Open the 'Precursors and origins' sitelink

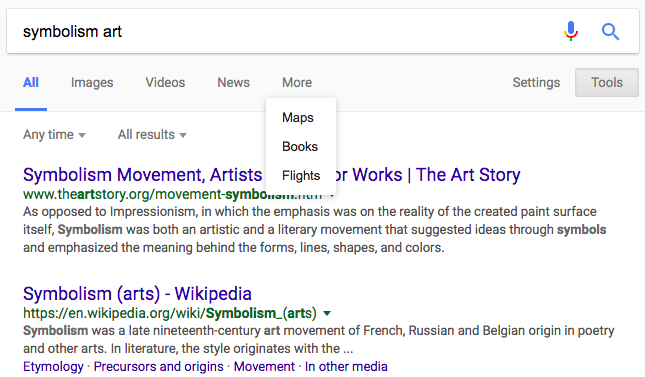pyautogui.click(x=158, y=366)
